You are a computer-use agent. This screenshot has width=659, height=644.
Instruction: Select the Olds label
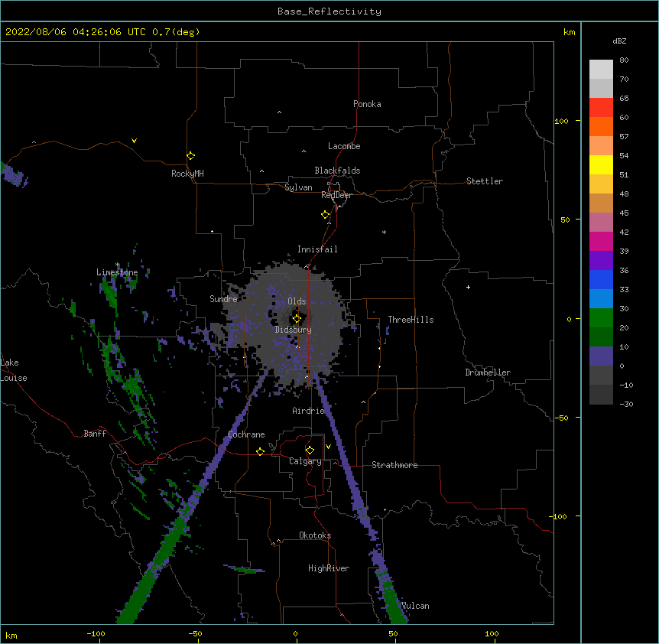tap(297, 301)
